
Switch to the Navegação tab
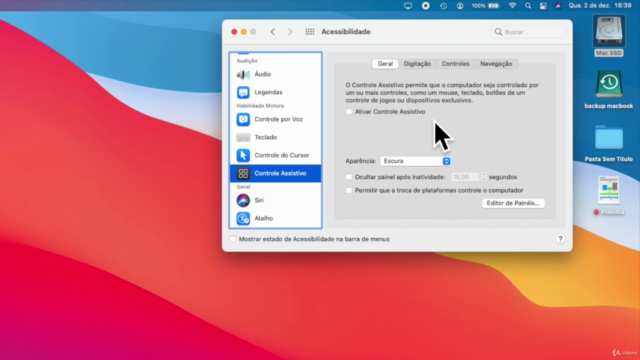[496, 64]
